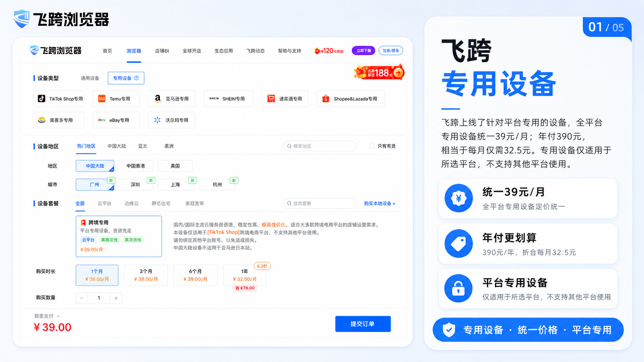
Task: Increase purchase quantity with plus button
Action: (116, 298)
